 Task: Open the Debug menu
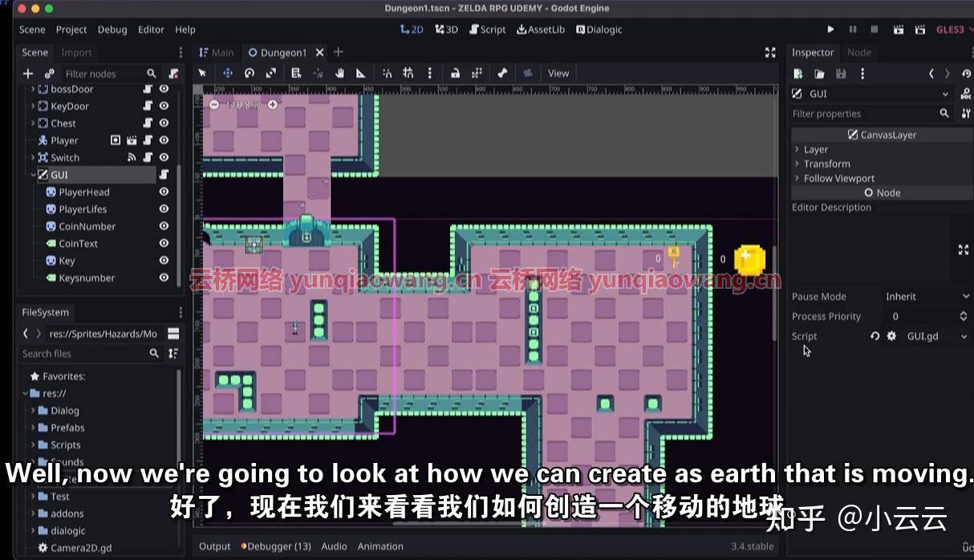112,30
